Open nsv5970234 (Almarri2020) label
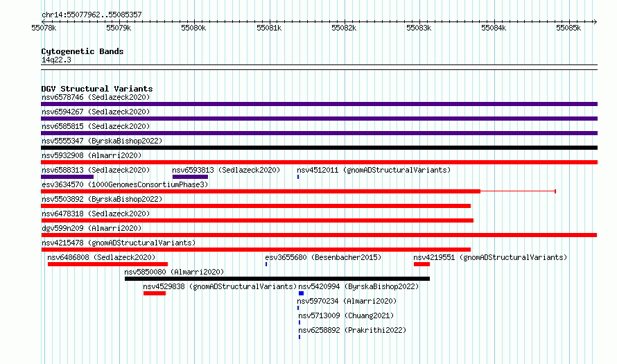Screen dimensions: 617x364 347,301
